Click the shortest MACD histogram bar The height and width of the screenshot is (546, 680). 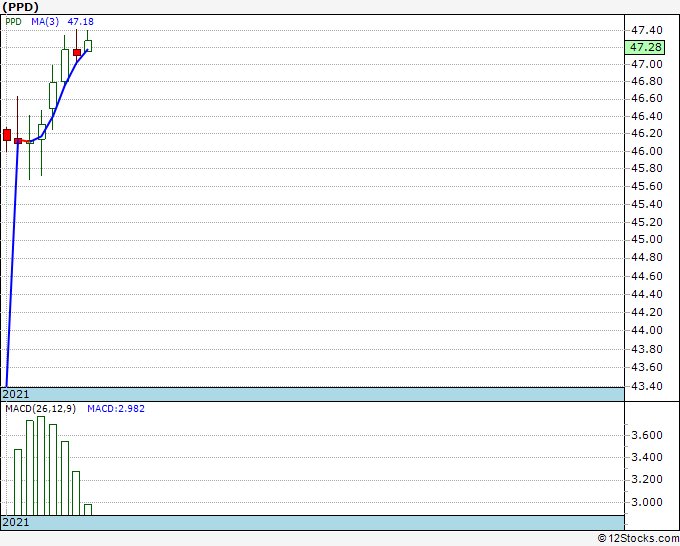click(88, 510)
